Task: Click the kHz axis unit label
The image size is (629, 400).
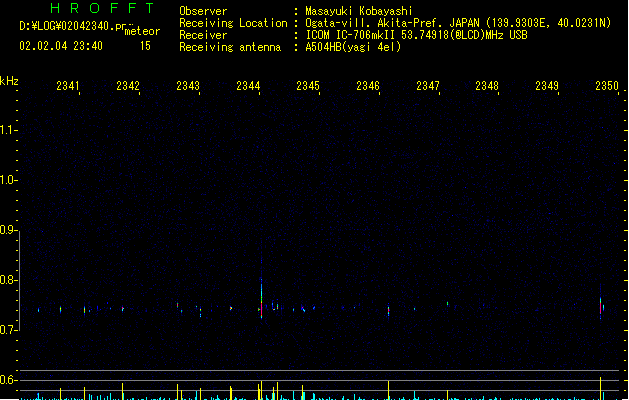Action: pyautogui.click(x=9, y=81)
